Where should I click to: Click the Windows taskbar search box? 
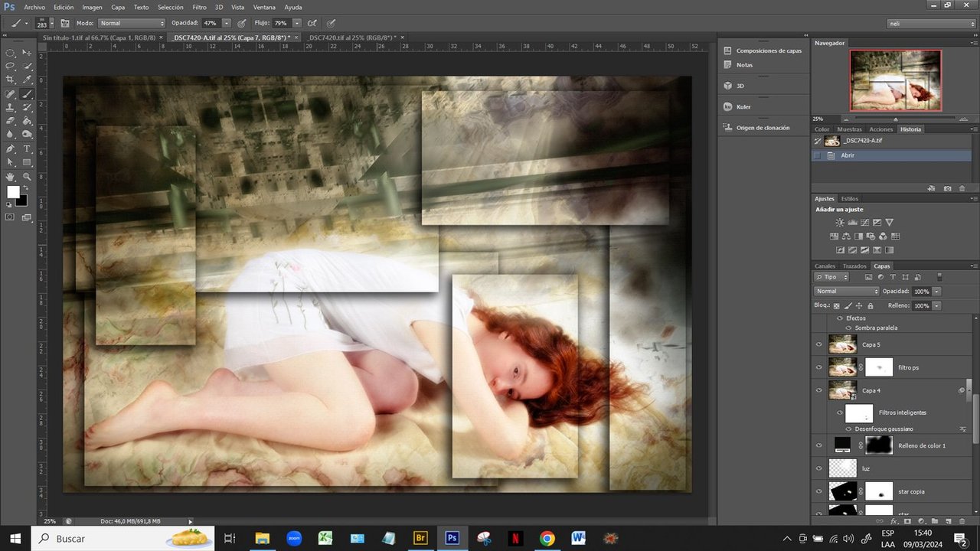pyautogui.click(x=122, y=539)
